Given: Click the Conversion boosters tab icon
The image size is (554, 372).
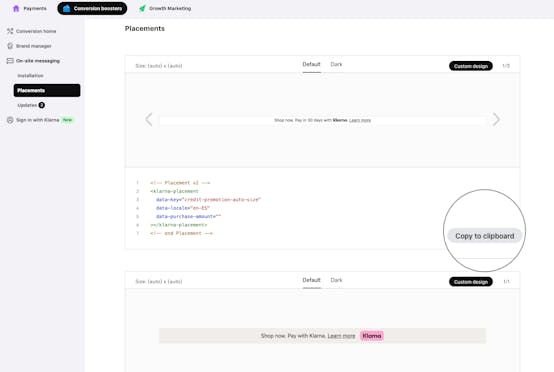Looking at the screenshot, I should point(66,8).
